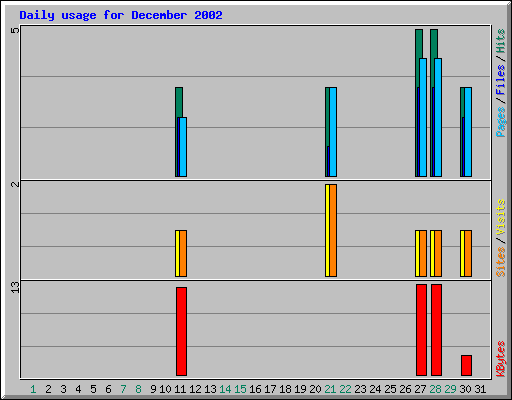Click the orange Sites bar for day 30
The image size is (512, 400).
point(468,253)
